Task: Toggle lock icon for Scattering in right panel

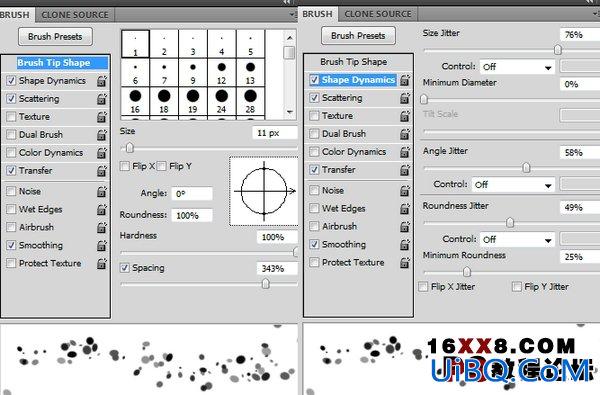Action: pos(405,98)
